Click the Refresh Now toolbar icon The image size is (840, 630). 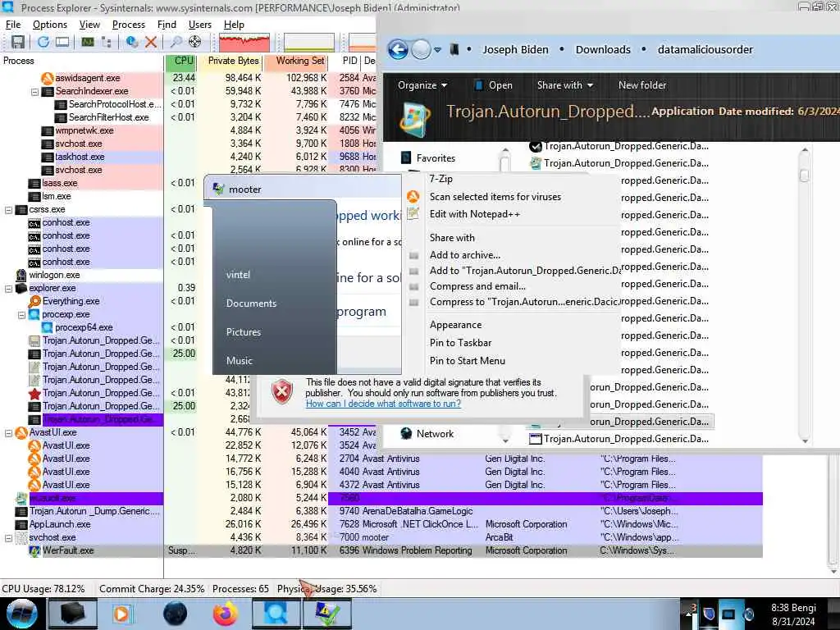[x=43, y=42]
